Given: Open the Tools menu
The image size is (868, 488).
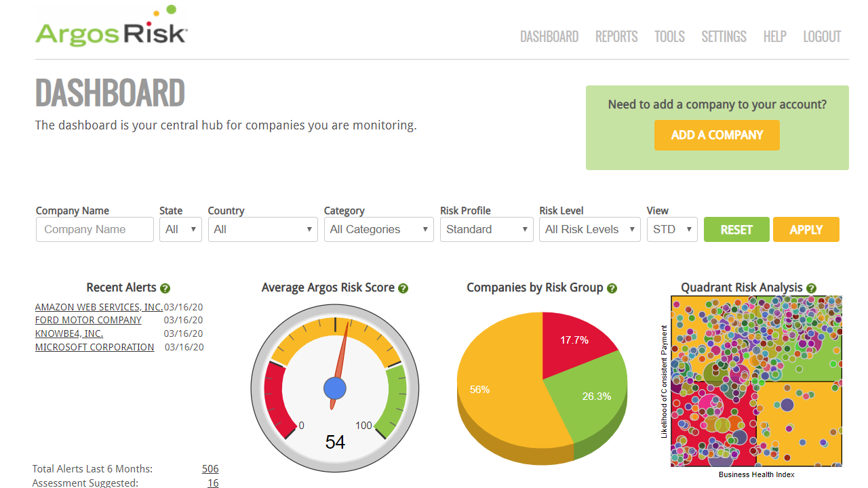Looking at the screenshot, I should [x=669, y=37].
